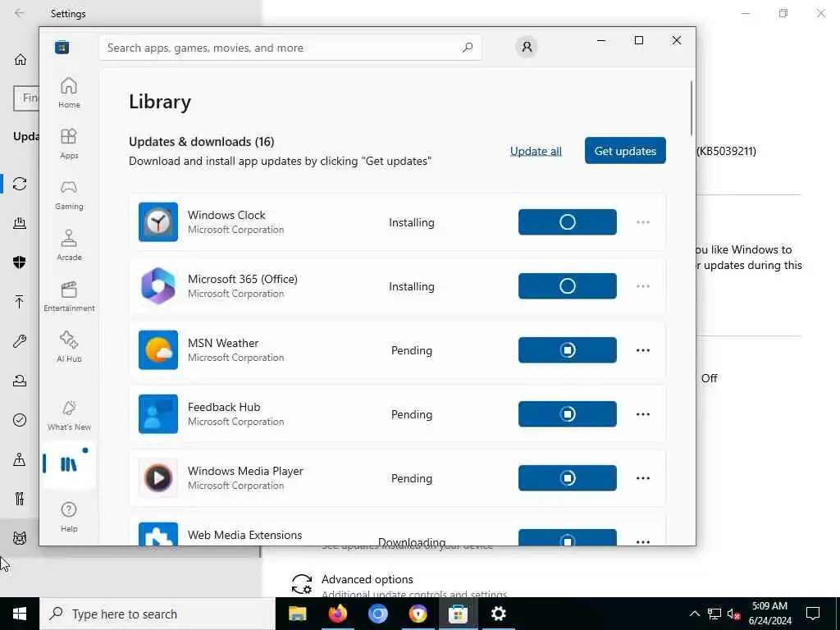Select Library icon in Store sidebar
The image size is (840, 630).
[x=69, y=464]
